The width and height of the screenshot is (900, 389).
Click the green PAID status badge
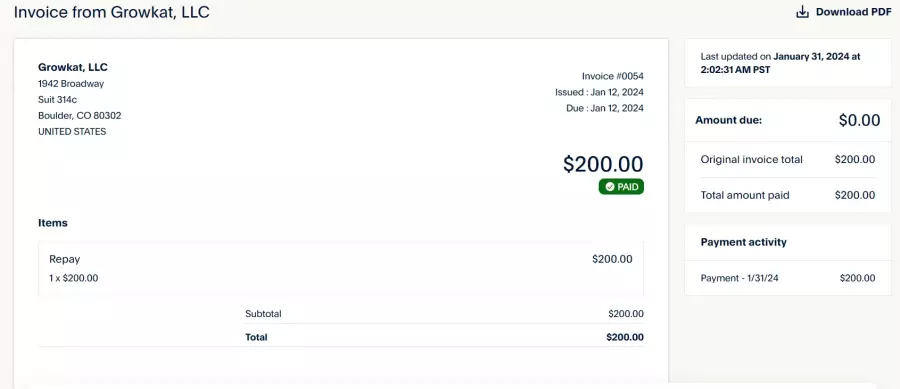coord(621,186)
